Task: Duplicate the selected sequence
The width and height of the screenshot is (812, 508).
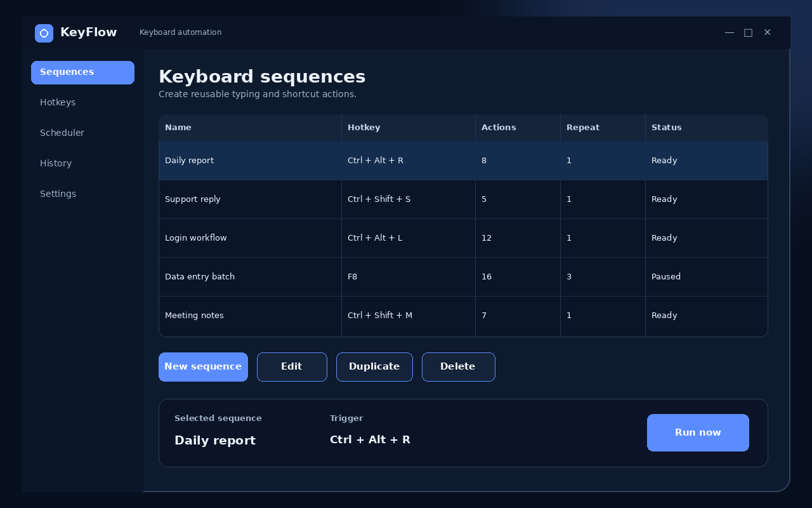Action: tap(374, 367)
